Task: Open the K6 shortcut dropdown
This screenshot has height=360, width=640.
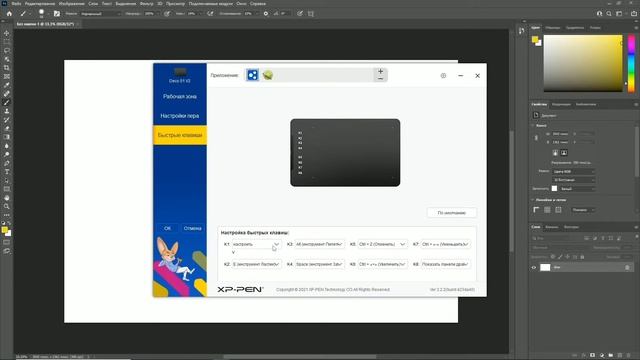Action: pyautogui.click(x=382, y=264)
